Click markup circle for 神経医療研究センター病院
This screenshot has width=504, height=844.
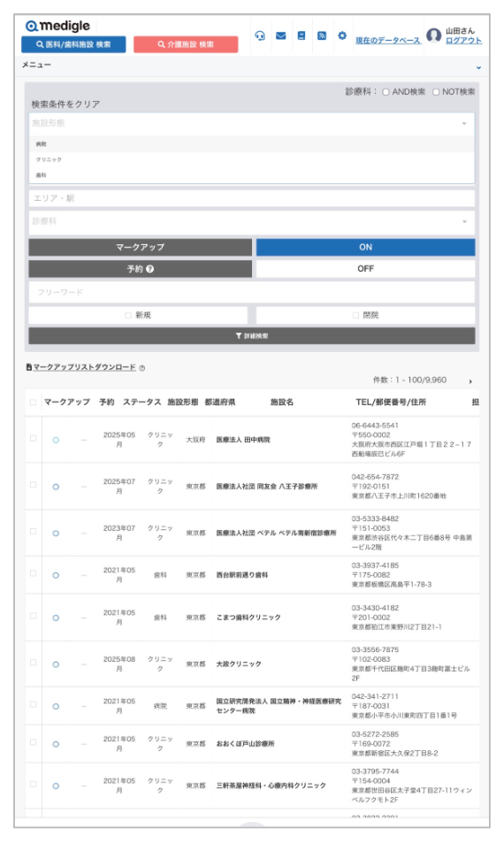pos(56,706)
